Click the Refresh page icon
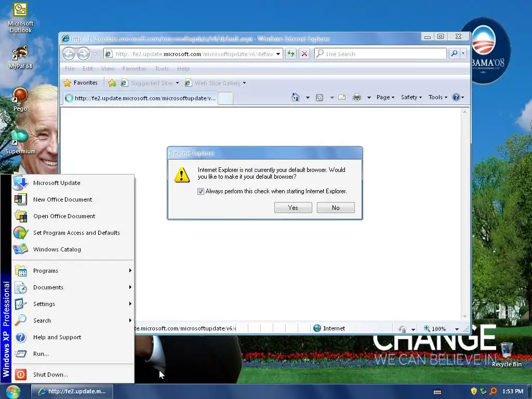Screen dimensions: 532x399 tap(291, 54)
